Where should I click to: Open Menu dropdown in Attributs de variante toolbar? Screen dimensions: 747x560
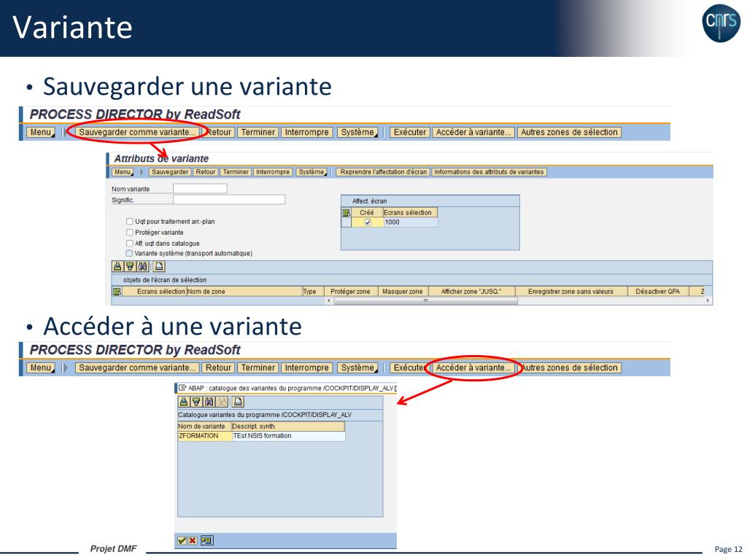[x=123, y=172]
